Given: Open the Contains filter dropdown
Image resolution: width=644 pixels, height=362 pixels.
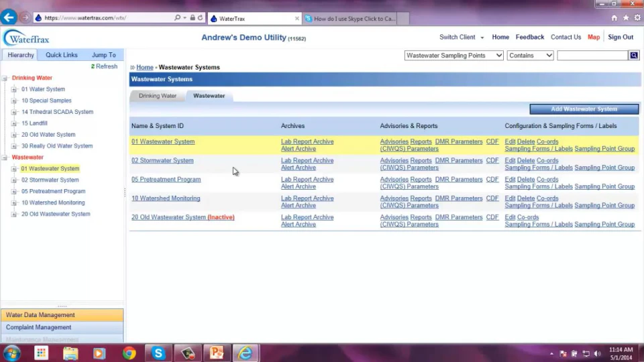Looking at the screenshot, I should click(530, 56).
